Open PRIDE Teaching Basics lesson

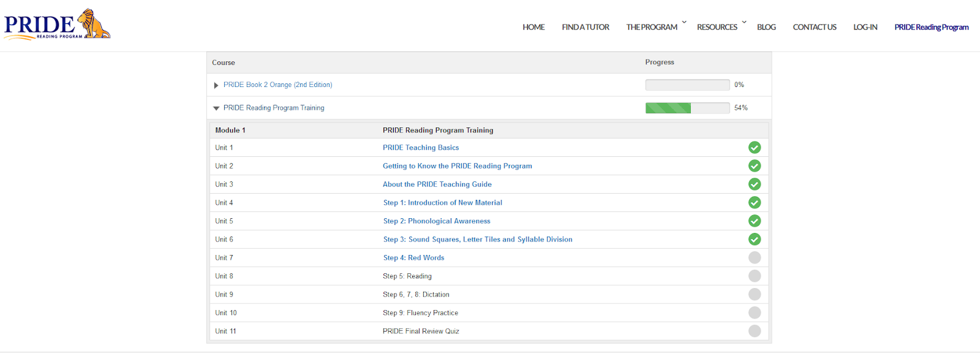point(421,148)
